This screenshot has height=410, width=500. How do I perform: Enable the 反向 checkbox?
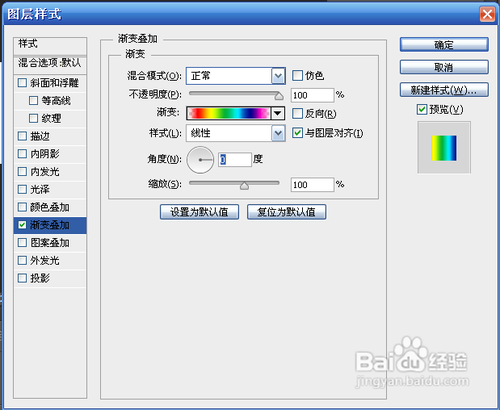coord(297,114)
